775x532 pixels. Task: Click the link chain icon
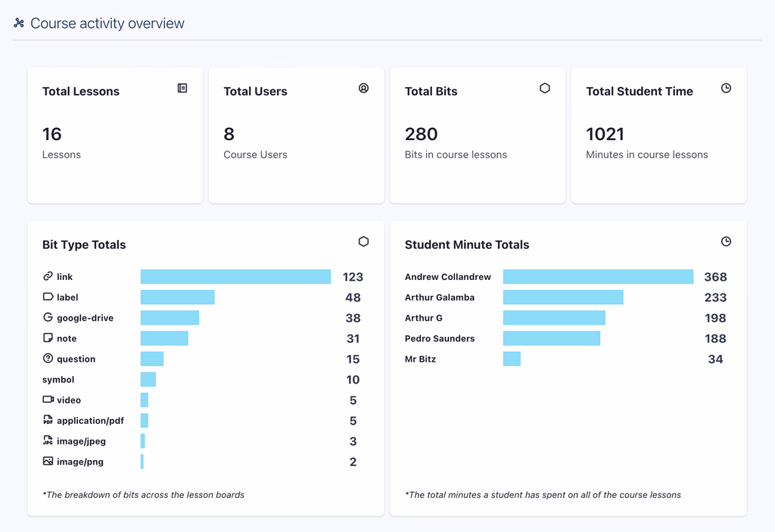tap(48, 277)
